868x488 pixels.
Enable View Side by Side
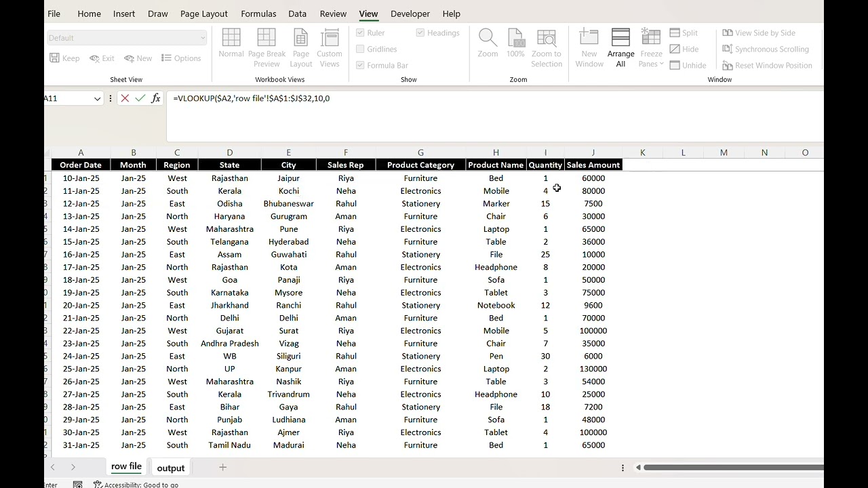(x=759, y=33)
